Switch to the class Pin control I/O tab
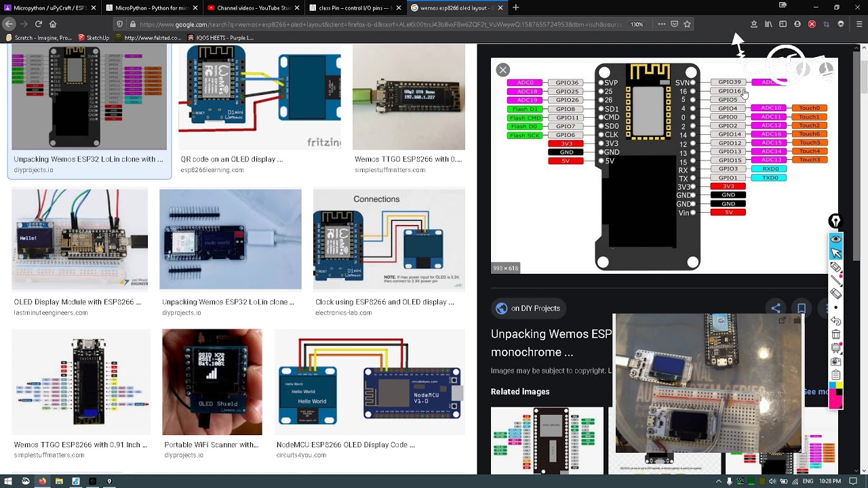This screenshot has height=488, width=868. pos(355,7)
